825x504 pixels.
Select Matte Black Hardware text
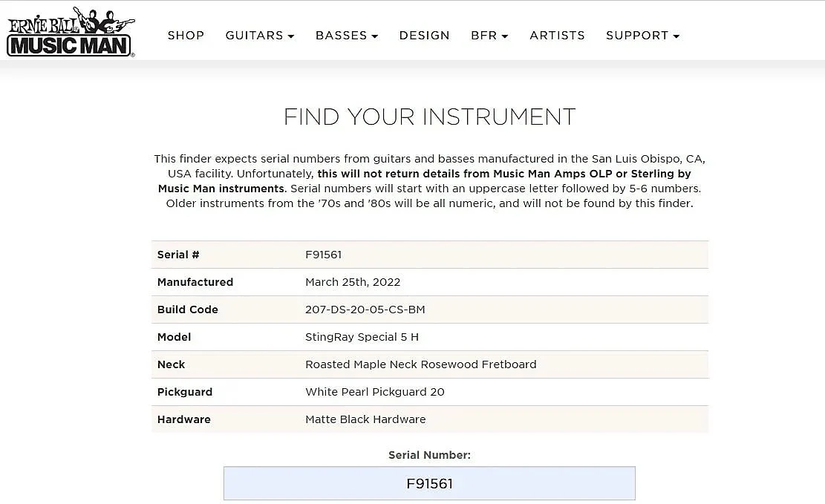tap(365, 419)
